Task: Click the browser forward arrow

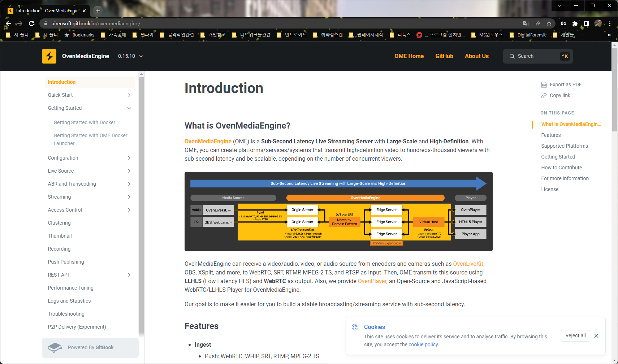Action: [20, 23]
